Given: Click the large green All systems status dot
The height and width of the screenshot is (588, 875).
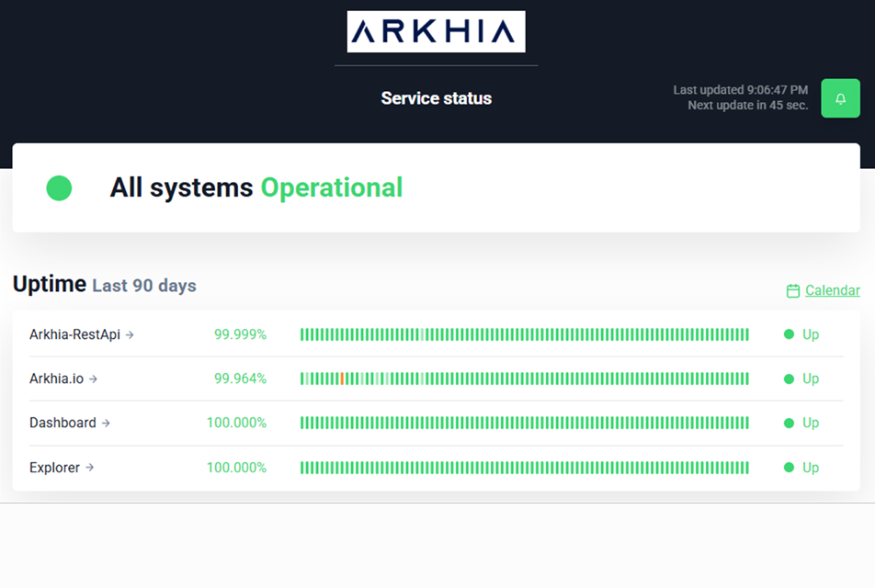Looking at the screenshot, I should [59, 188].
